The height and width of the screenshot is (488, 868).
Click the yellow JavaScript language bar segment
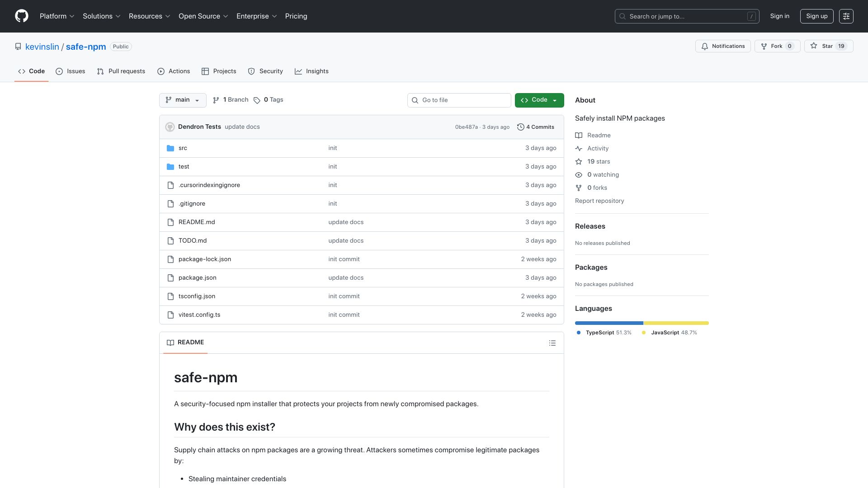(676, 323)
